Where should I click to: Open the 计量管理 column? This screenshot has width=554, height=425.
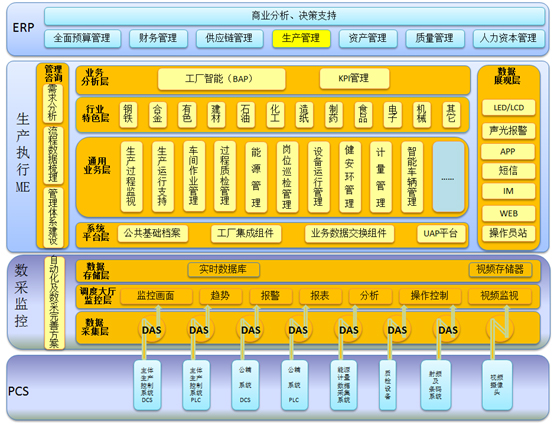tap(381, 177)
